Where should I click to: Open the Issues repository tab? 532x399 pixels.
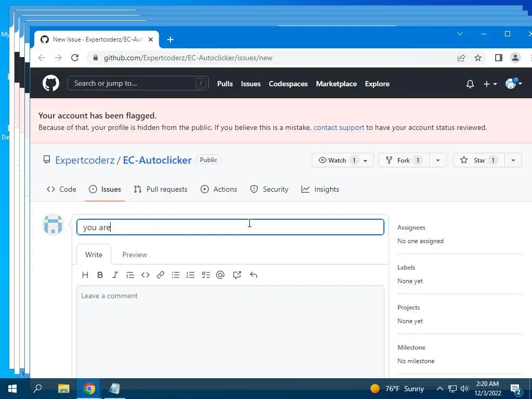click(105, 189)
